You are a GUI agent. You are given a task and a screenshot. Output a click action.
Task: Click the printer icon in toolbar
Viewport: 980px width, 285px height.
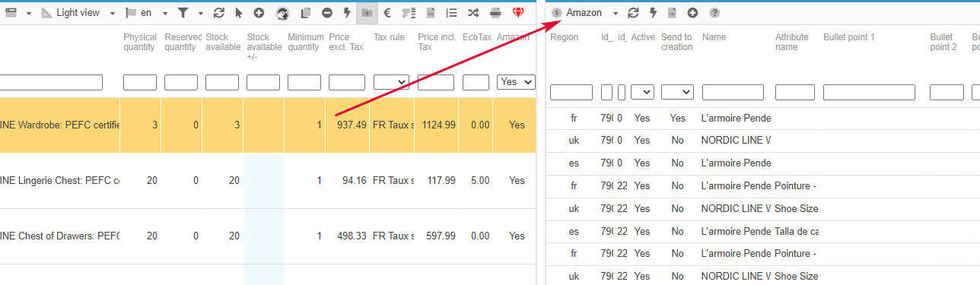point(495,13)
